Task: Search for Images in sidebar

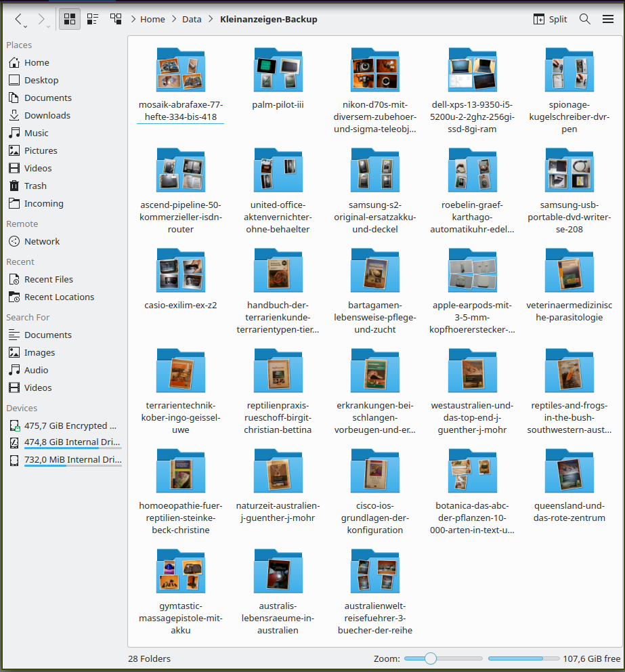Action: click(40, 352)
